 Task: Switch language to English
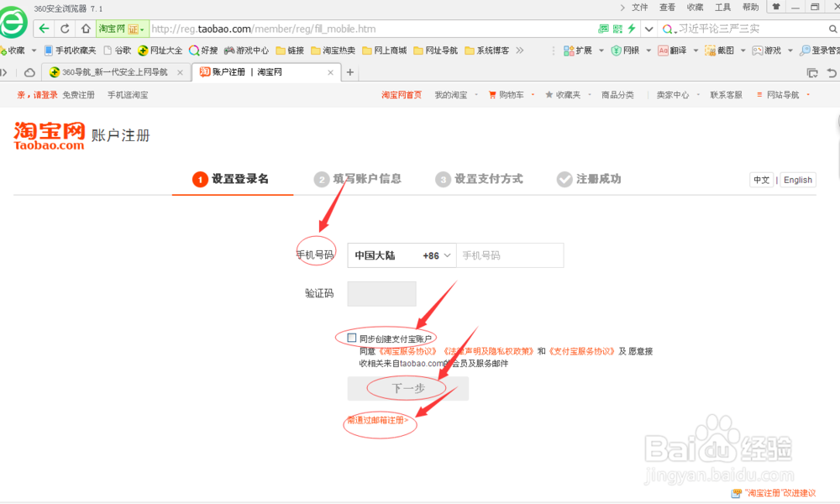(798, 180)
